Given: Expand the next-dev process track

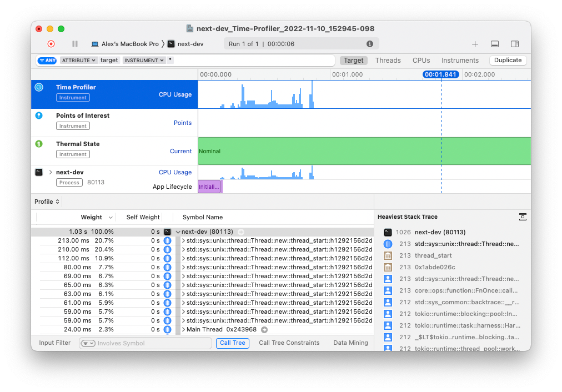Looking at the screenshot, I should 51,172.
